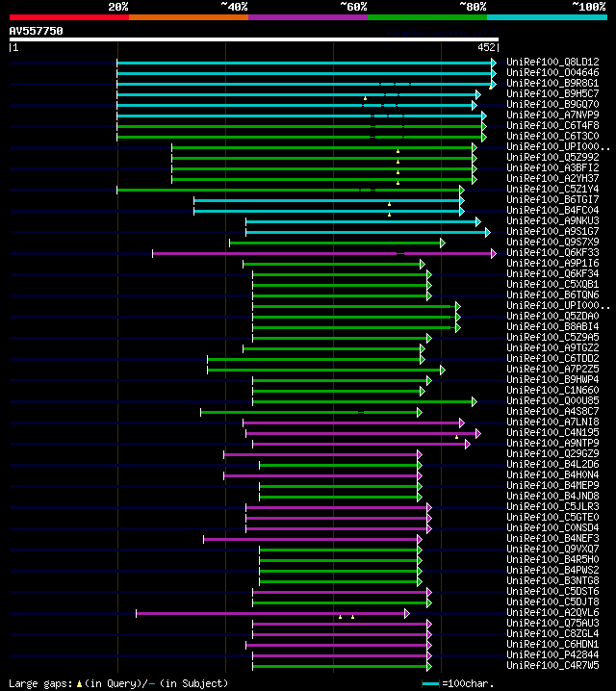This screenshot has width=616, height=691.
Task: Click the UniRef100_C4N195 label
Action: tap(552, 432)
